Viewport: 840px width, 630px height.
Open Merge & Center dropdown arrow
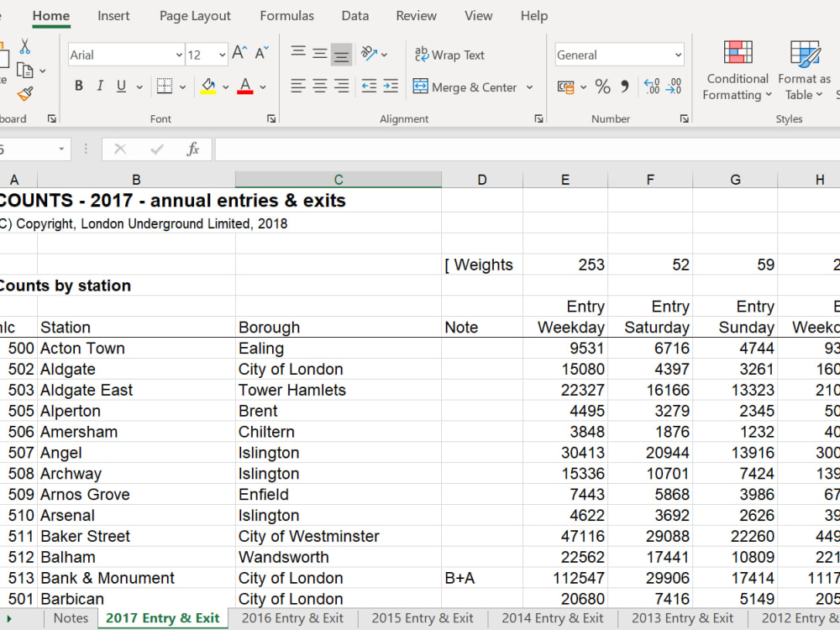point(529,87)
